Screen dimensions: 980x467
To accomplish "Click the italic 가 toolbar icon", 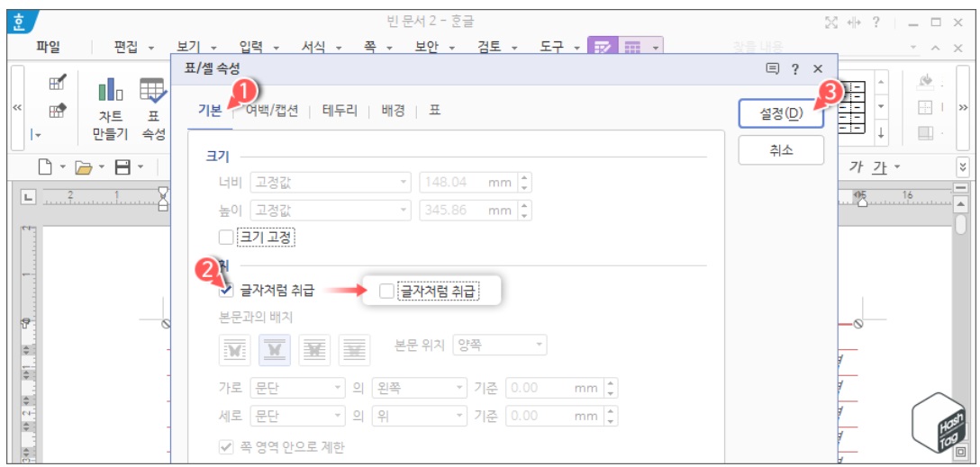I will click(857, 166).
